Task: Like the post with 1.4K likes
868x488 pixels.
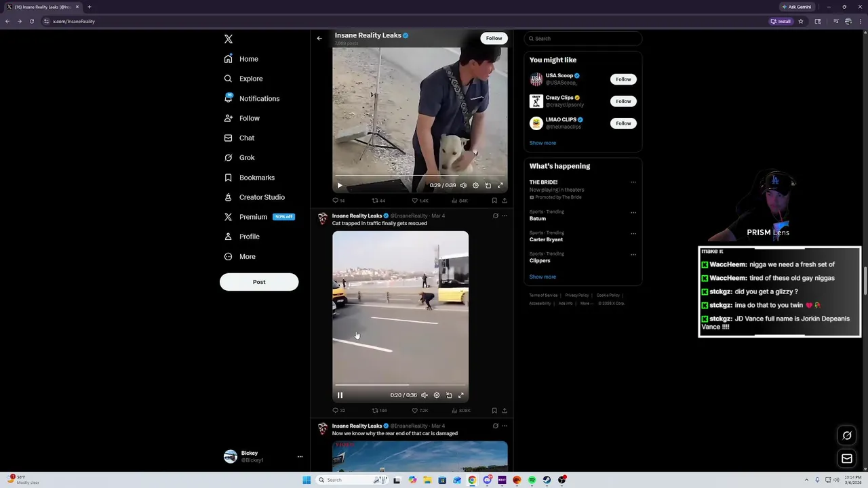Action: click(420, 201)
